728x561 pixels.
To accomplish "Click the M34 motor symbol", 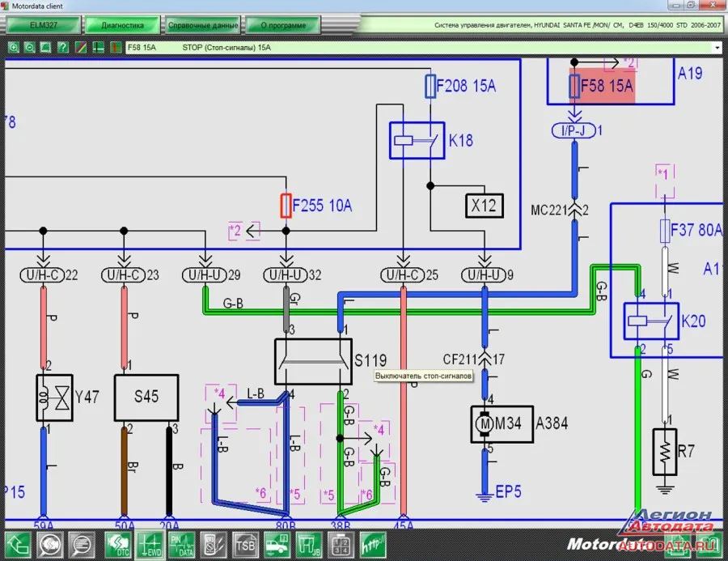I will (x=485, y=423).
